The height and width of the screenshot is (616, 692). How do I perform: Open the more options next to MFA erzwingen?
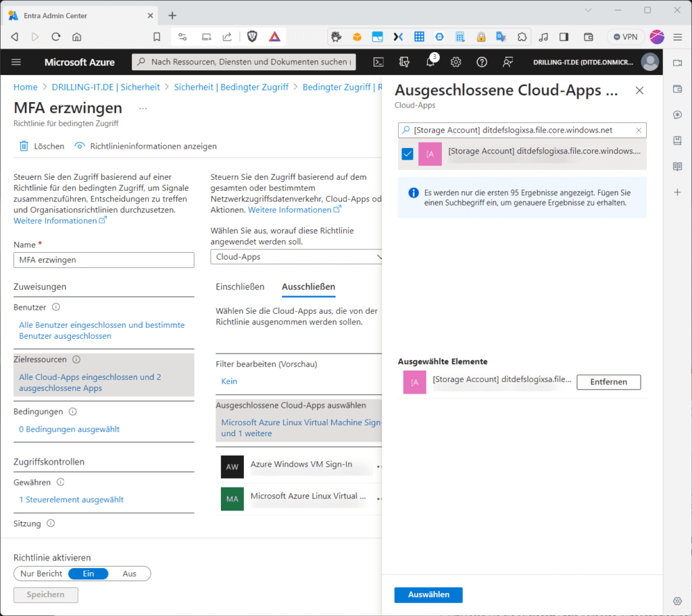(x=143, y=109)
